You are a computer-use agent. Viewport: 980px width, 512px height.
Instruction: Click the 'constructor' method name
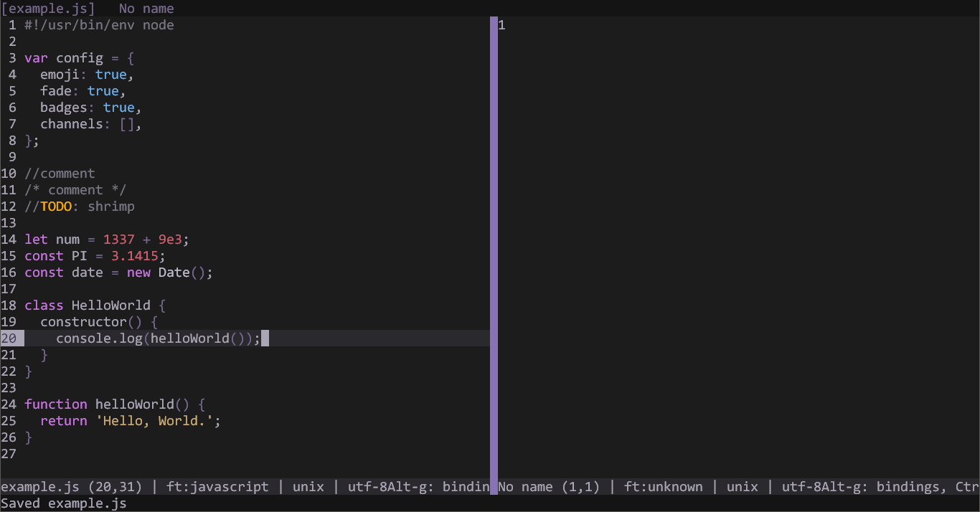coord(83,322)
